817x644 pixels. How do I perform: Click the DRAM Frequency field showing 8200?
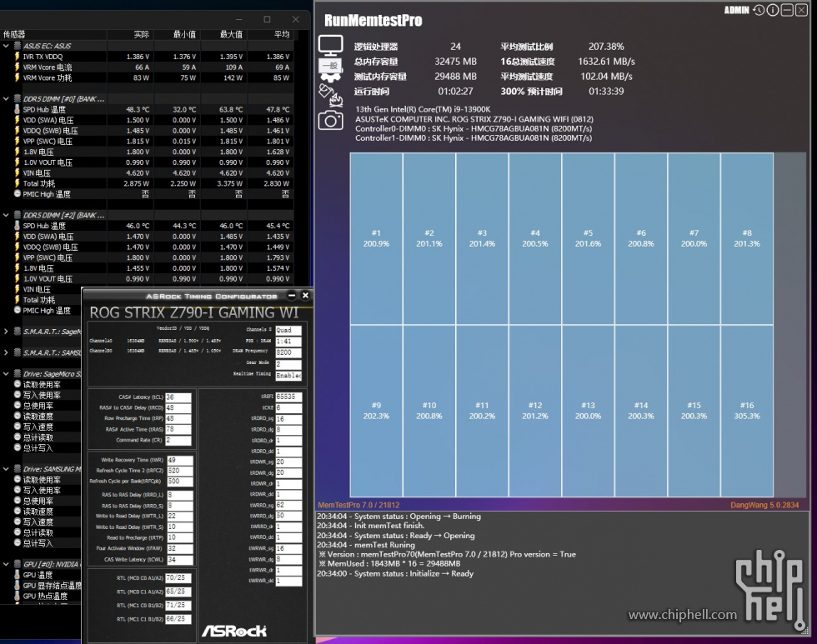(x=288, y=352)
